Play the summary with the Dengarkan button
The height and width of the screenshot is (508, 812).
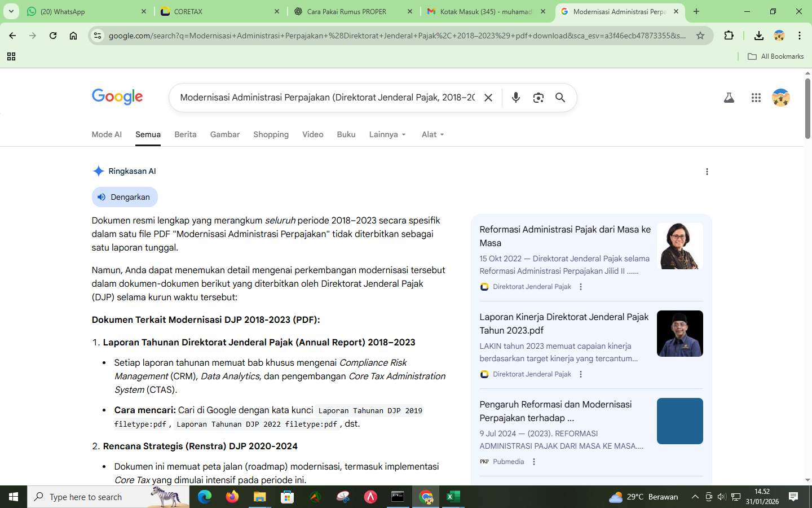point(124,197)
